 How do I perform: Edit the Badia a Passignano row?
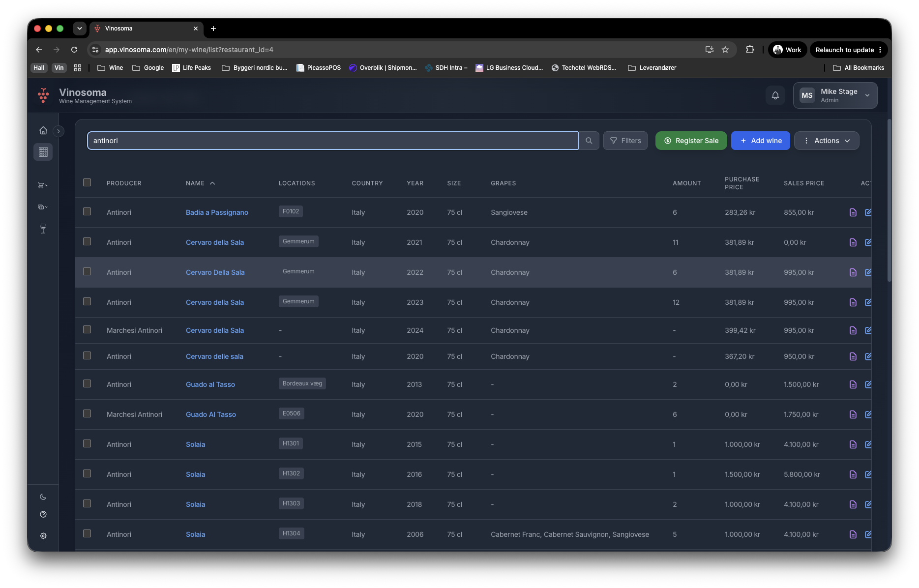click(868, 212)
